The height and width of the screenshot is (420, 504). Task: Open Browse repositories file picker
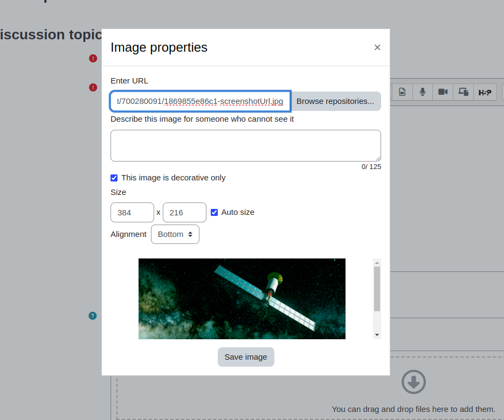(335, 101)
